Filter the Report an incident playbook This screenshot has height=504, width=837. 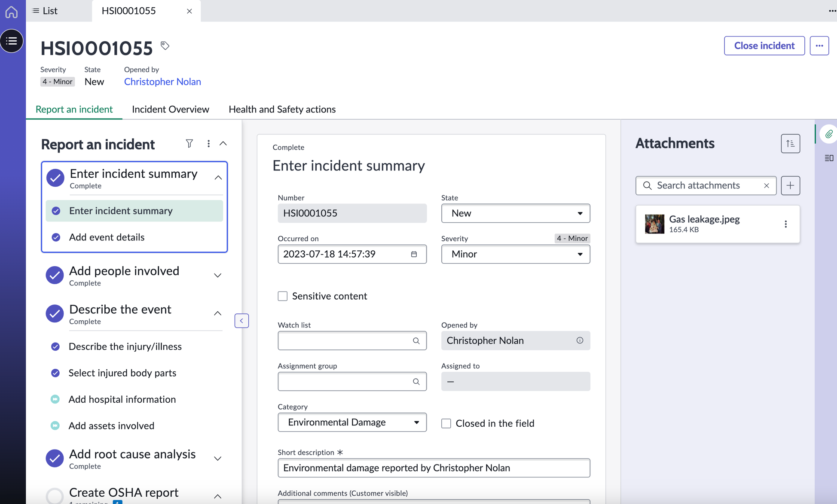coord(189,143)
